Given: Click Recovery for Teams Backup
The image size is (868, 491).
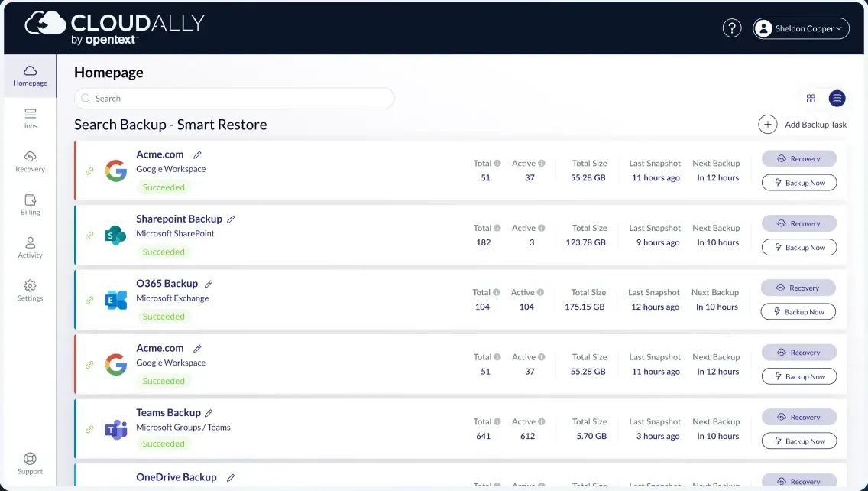Looking at the screenshot, I should pyautogui.click(x=798, y=417).
